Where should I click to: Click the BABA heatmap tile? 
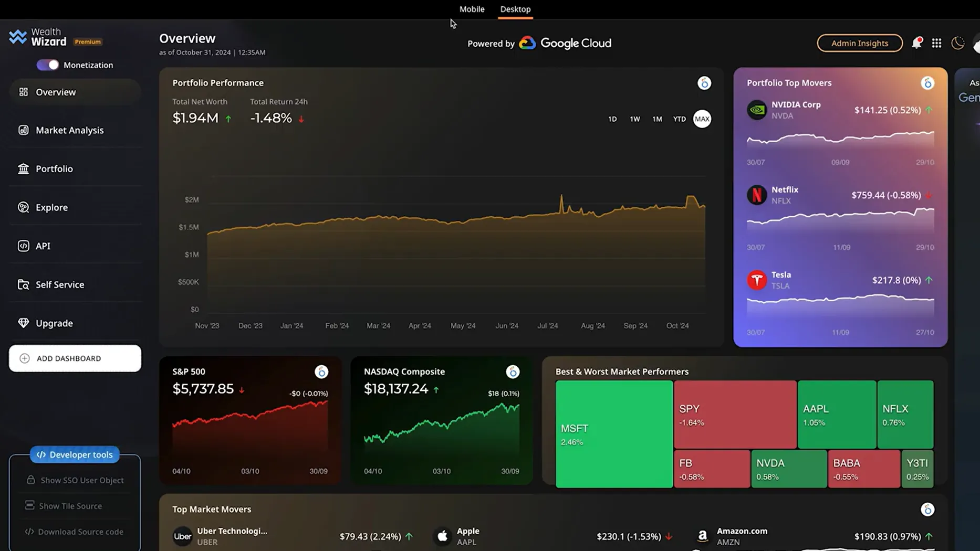click(864, 469)
